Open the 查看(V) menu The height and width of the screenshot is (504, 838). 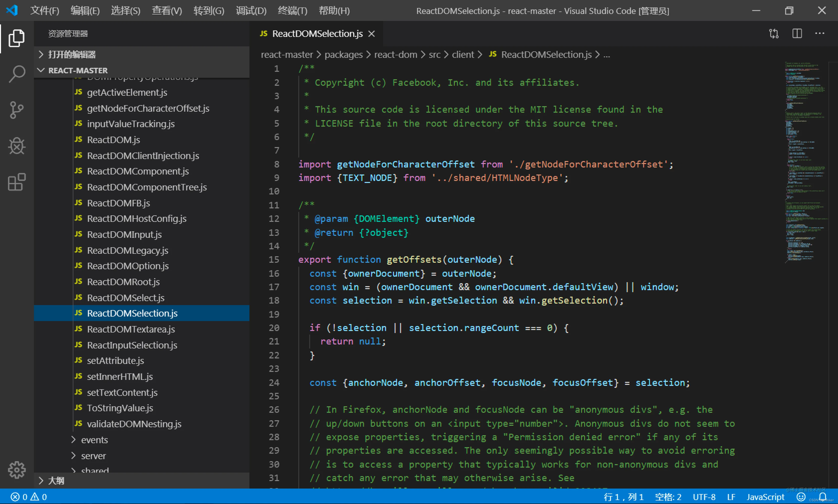point(167,11)
